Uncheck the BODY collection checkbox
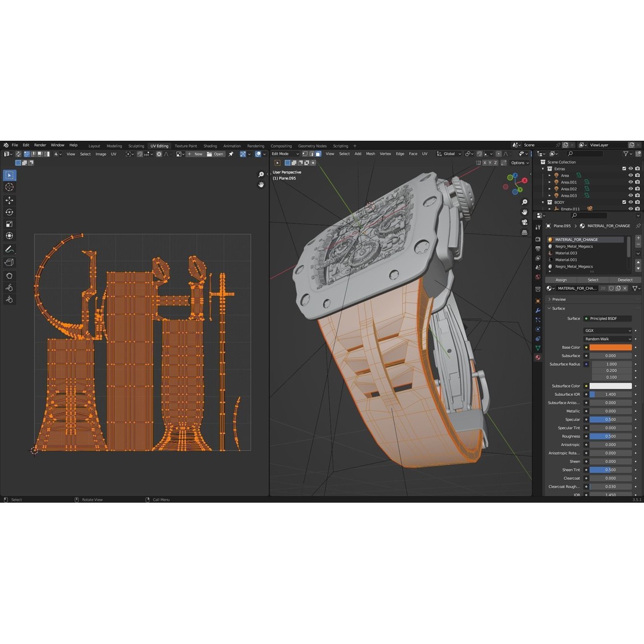The height and width of the screenshot is (644, 644). (624, 202)
